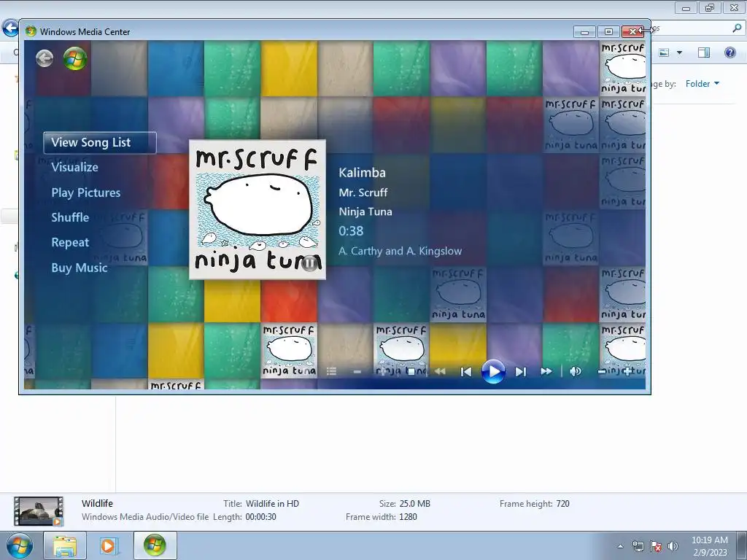Show hidden system tray icons
Viewport: 747px width, 560px height.
coord(620,546)
